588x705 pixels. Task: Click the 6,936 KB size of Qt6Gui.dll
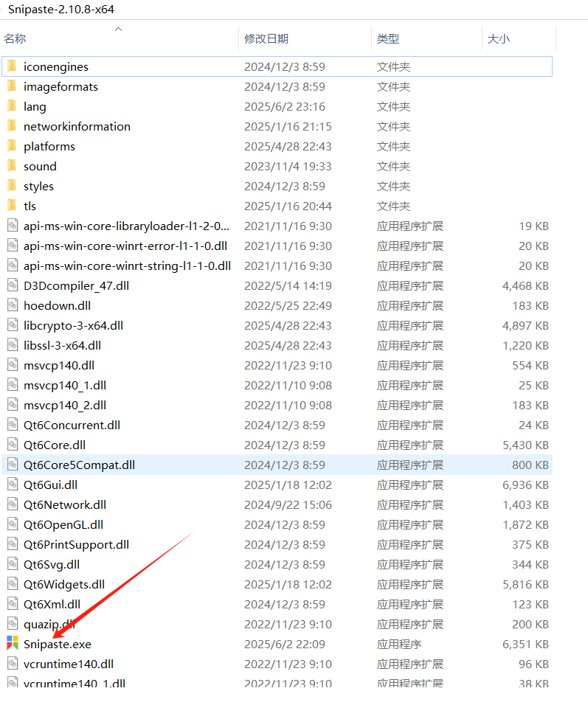525,485
